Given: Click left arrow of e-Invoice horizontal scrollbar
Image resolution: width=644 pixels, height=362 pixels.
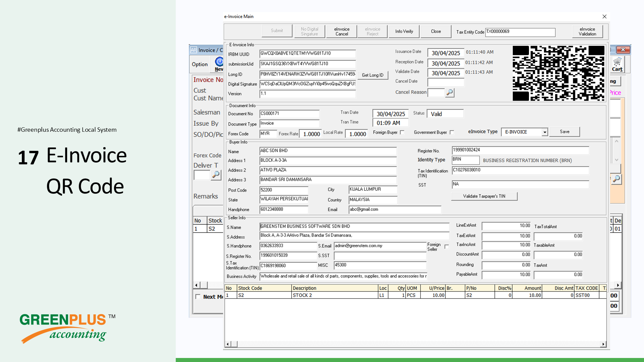Looking at the screenshot, I should pyautogui.click(x=228, y=344).
